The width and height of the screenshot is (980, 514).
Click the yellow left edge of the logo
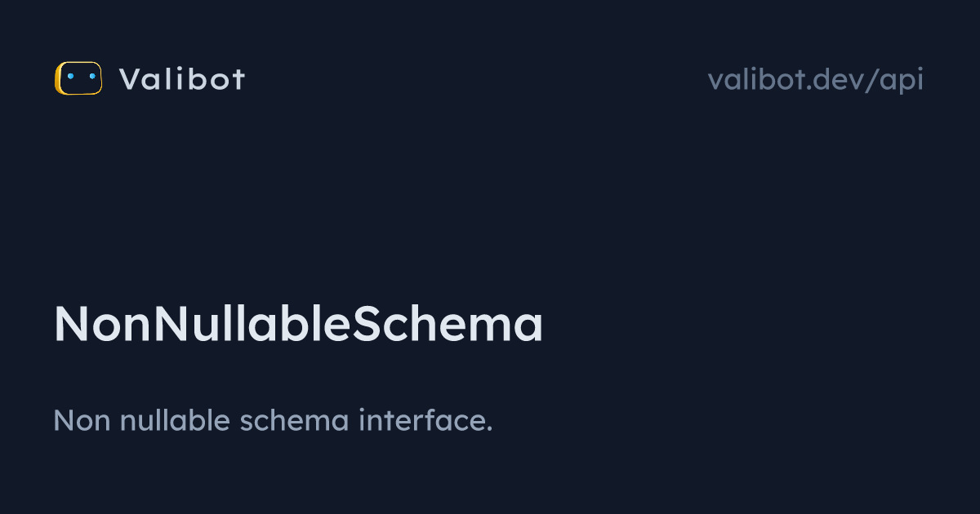click(57, 78)
